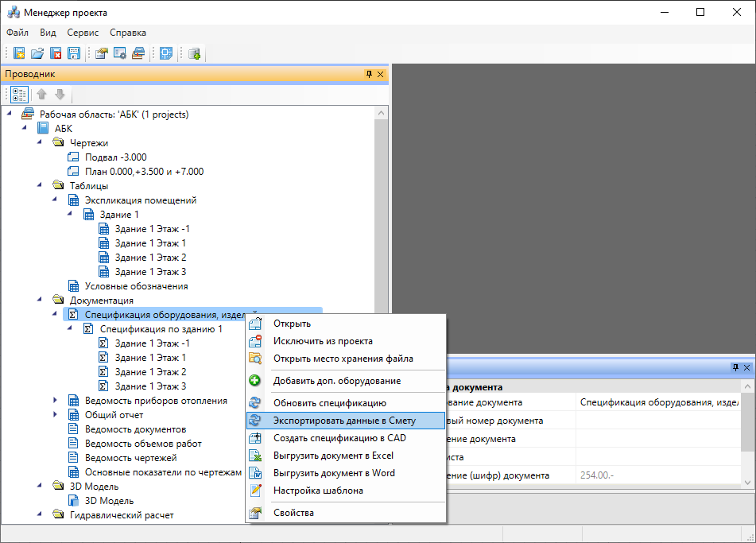756x543 pixels.
Task: Expand the Общий отчет node
Action: [55, 415]
